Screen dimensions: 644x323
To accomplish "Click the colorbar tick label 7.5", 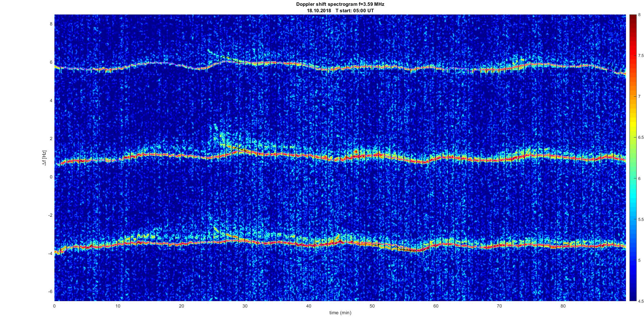I will pyautogui.click(x=641, y=56).
